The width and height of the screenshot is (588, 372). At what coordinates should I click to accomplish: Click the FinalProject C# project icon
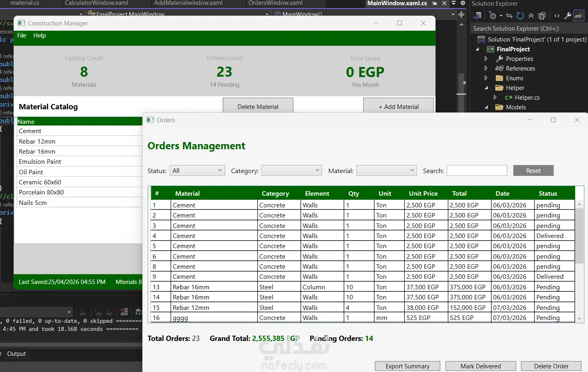click(x=491, y=49)
